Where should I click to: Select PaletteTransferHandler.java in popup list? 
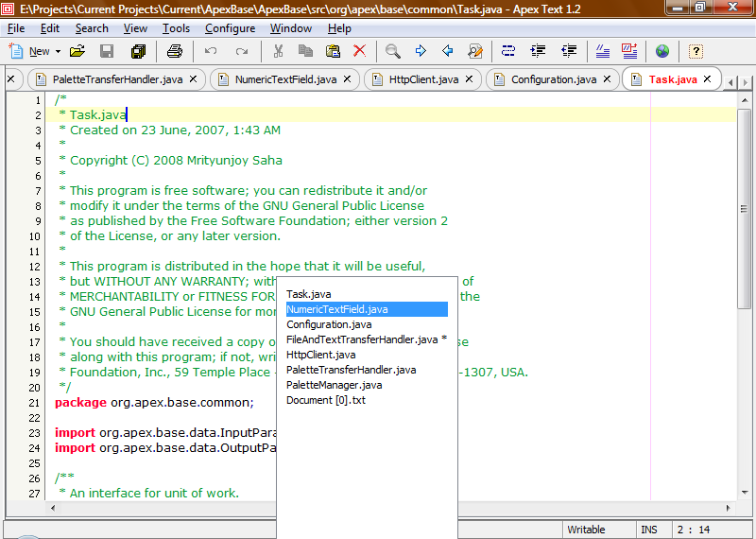point(367,370)
